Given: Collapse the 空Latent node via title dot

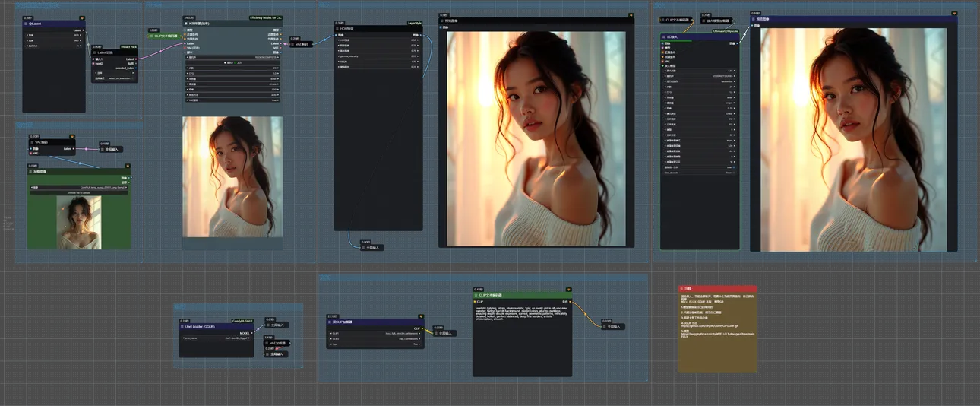Looking at the screenshot, I should point(26,24).
